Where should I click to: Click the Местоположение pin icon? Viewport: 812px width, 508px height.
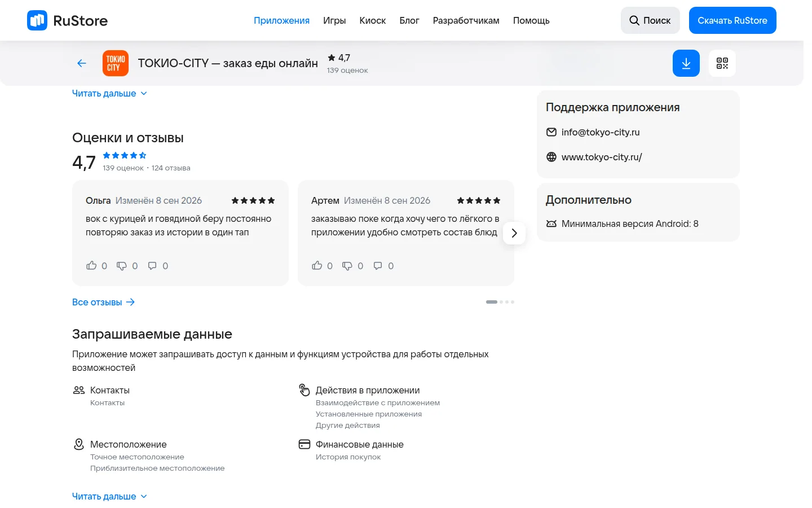(79, 444)
